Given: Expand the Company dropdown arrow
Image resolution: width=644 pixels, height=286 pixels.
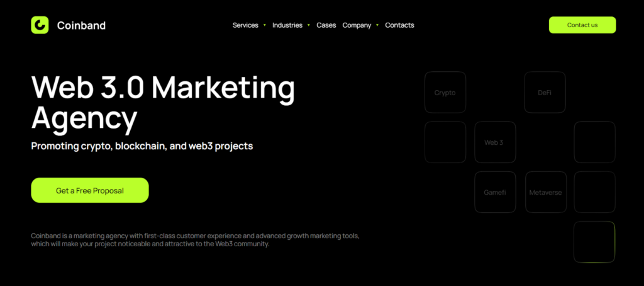Looking at the screenshot, I should 377,25.
